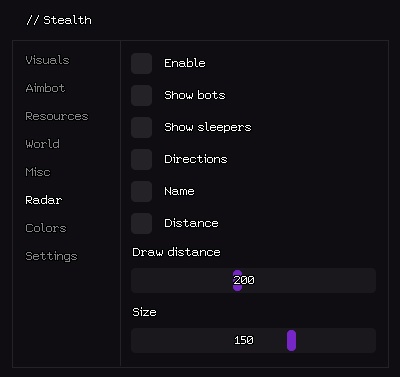
Task: Click the 150 value in the Size slider
Action: point(244,340)
